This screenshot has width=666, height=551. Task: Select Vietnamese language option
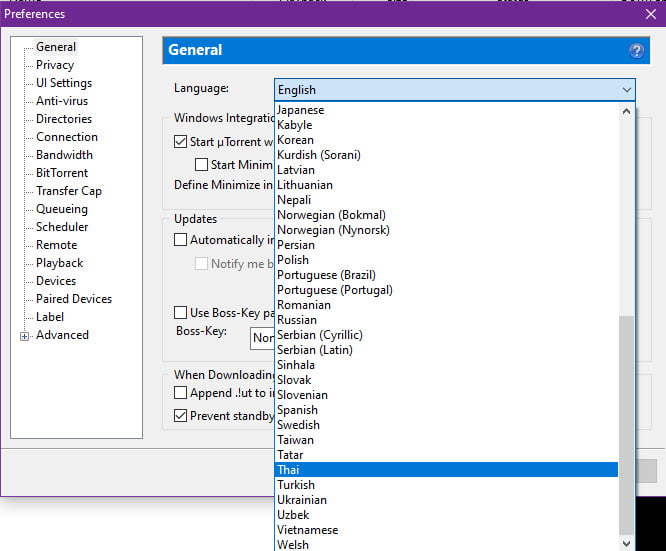[446, 530]
